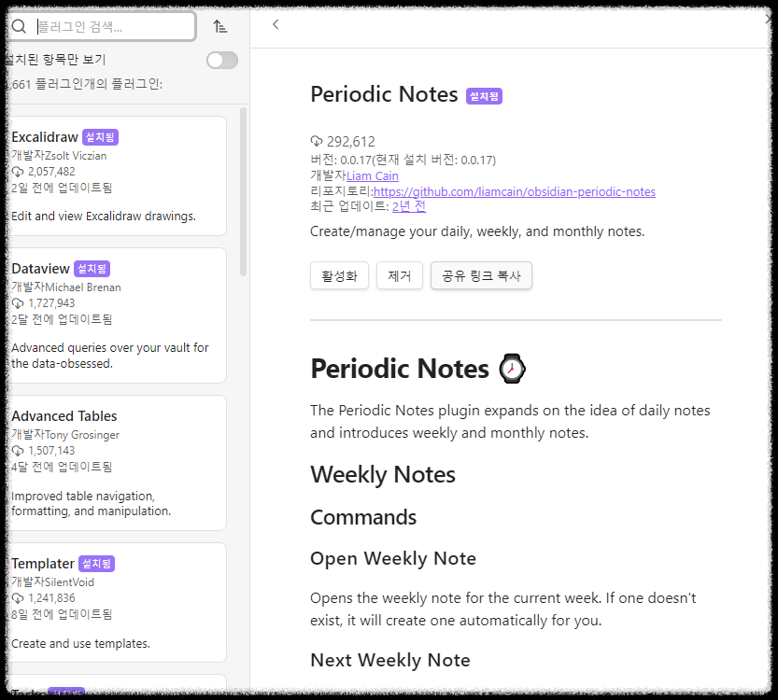778x700 pixels.
Task: Open the plugin sort order icon
Action: (220, 26)
